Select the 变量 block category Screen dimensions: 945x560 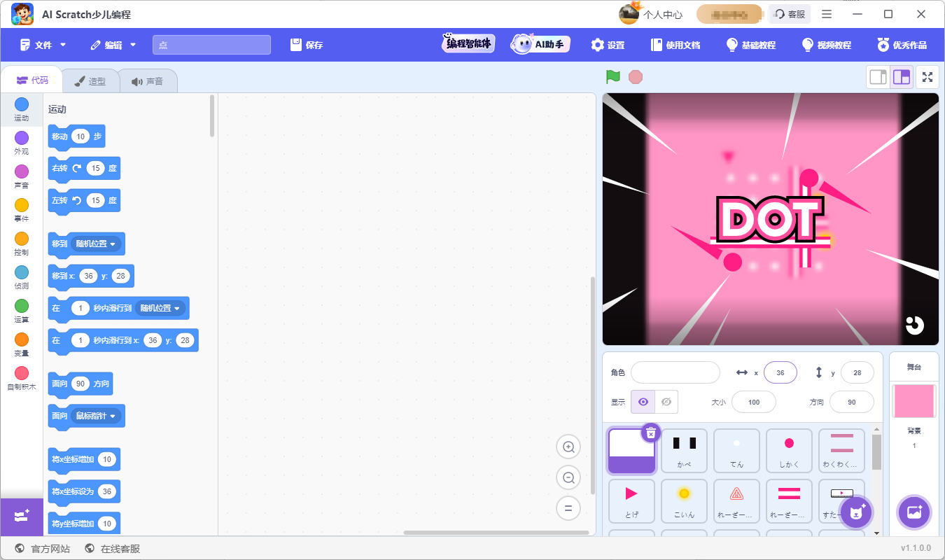tap(22, 345)
